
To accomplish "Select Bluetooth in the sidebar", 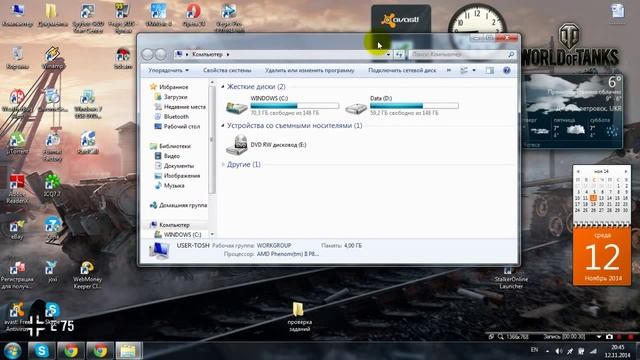I will (176, 116).
